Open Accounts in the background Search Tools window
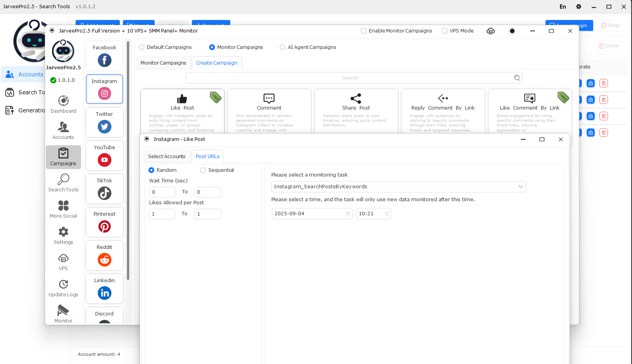The image size is (632, 364). point(23,74)
